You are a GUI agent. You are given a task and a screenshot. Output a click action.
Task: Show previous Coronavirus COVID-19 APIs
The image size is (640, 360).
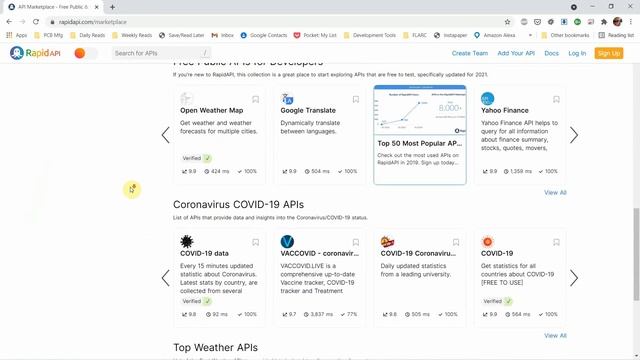click(165, 278)
